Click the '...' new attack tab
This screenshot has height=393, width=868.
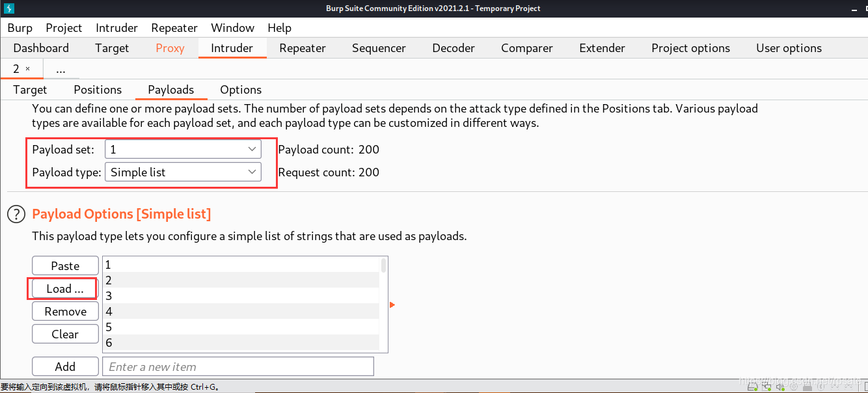tap(61, 69)
